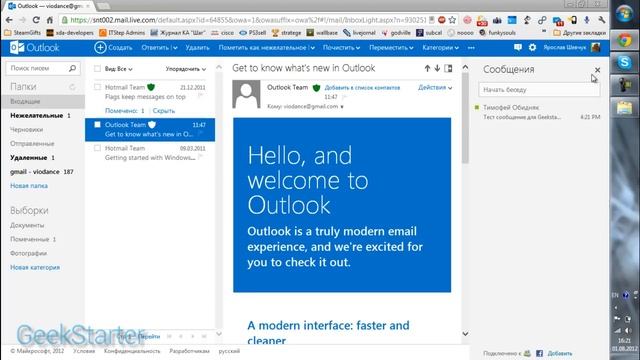The width and height of the screenshot is (640, 360).
Task: Open the Ярослав Шевчук account menu
Action: click(564, 48)
